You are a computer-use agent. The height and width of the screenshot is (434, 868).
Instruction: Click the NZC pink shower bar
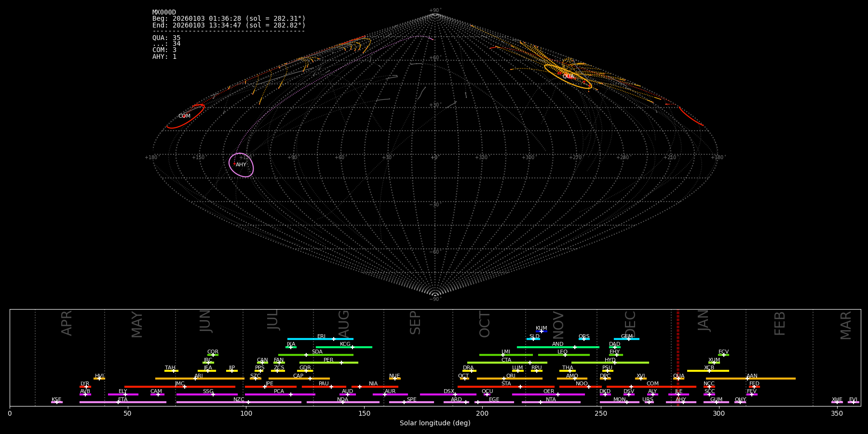239,402
